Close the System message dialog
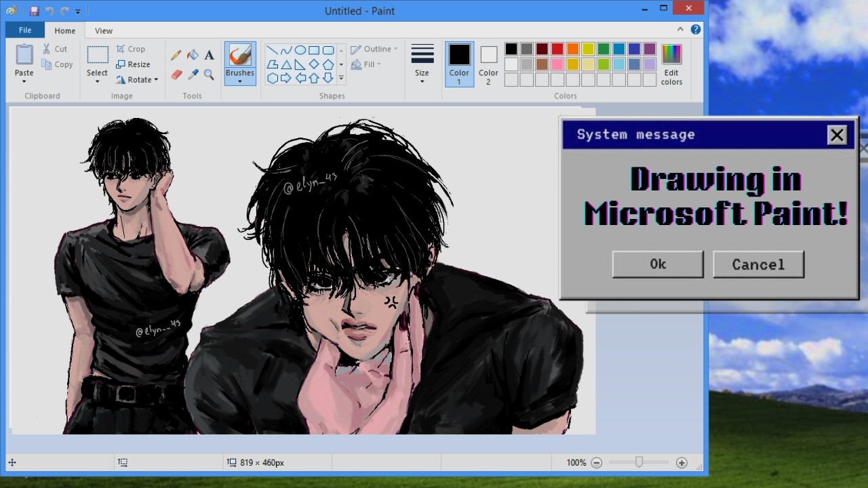The height and width of the screenshot is (488, 868). coord(837,135)
